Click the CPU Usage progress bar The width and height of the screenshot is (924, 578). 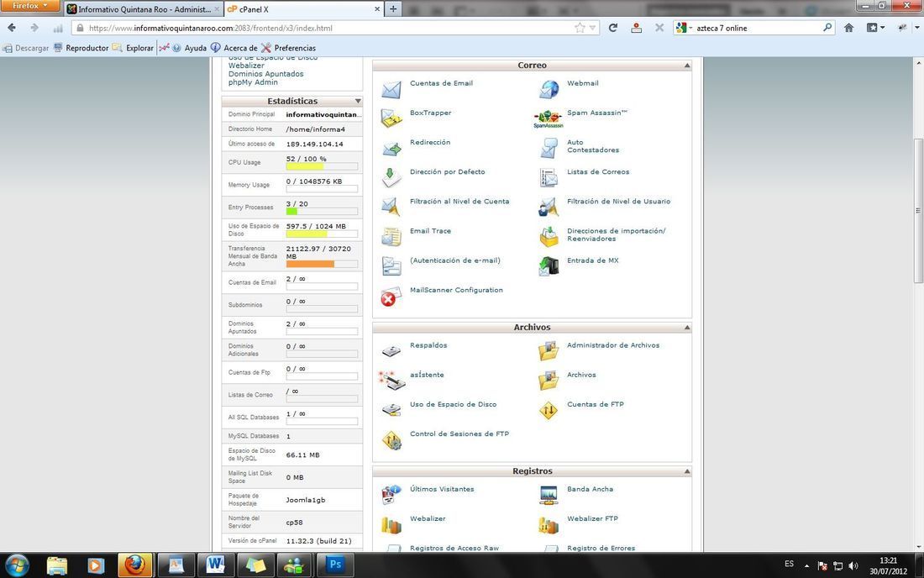coord(322,166)
